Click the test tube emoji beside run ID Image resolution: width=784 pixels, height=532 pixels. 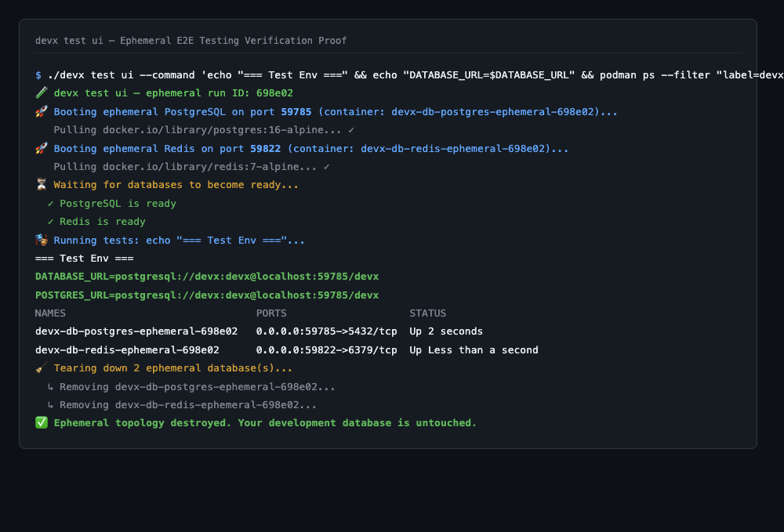point(42,93)
